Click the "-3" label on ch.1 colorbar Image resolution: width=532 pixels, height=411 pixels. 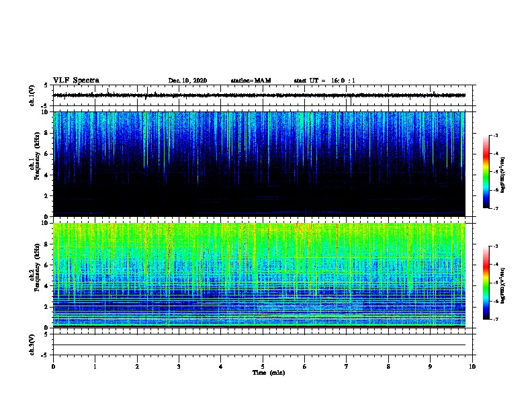coord(496,135)
